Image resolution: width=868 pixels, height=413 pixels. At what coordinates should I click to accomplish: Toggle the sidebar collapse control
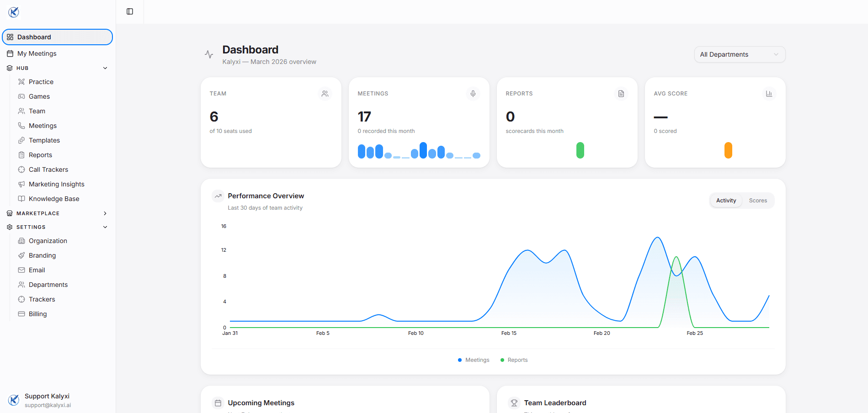coord(129,11)
